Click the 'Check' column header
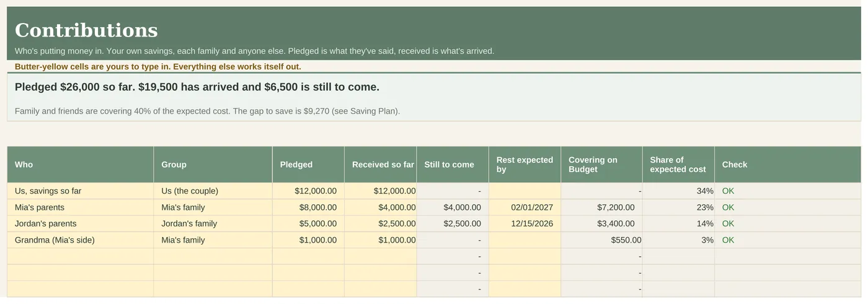868x304 pixels. tap(788, 164)
